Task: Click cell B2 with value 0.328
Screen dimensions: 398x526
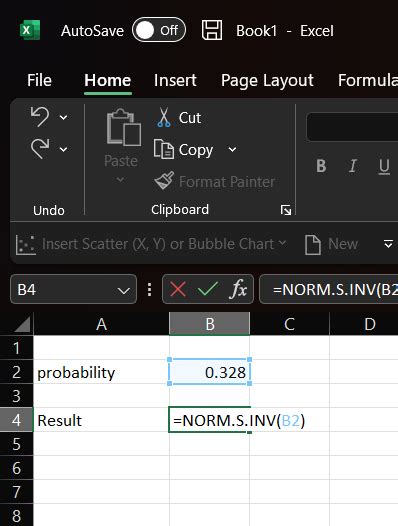Action: click(x=210, y=372)
